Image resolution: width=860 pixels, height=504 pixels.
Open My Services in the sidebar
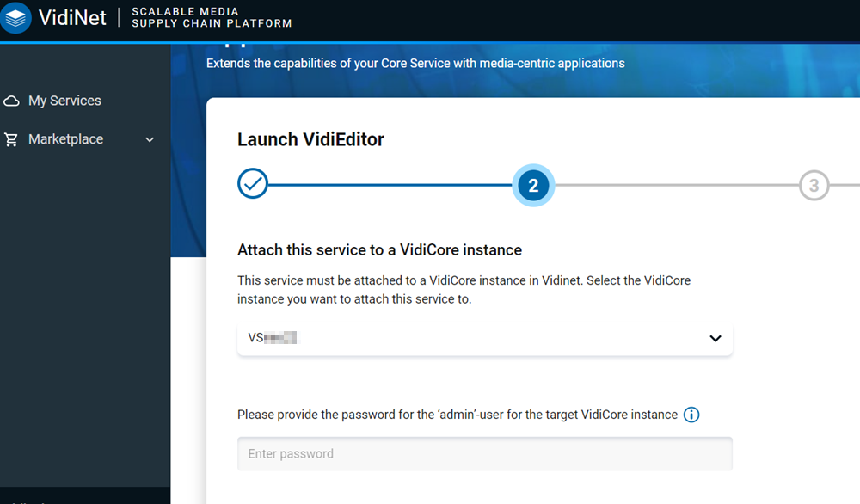[x=64, y=101]
